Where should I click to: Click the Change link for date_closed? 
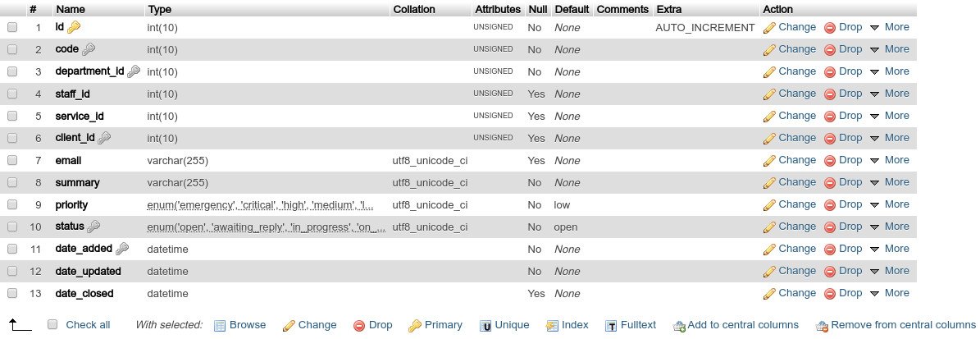(790, 293)
